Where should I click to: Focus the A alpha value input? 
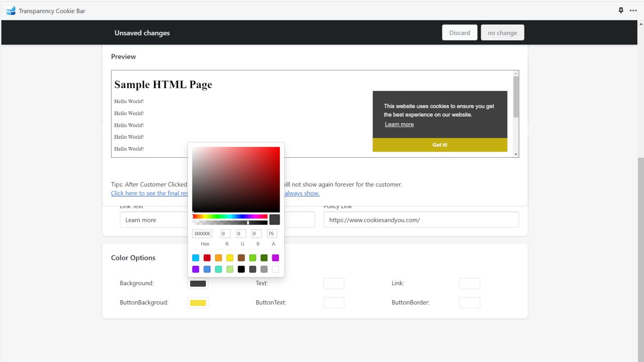click(272, 234)
